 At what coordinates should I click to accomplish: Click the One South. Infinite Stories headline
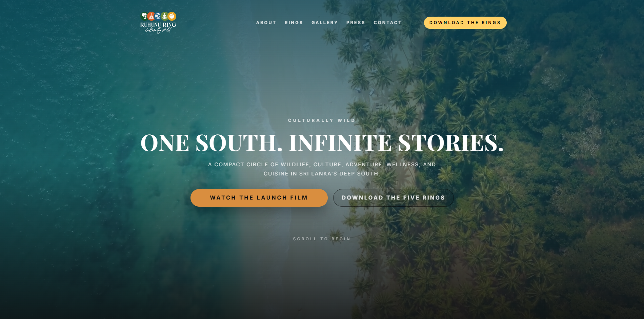pyautogui.click(x=322, y=143)
